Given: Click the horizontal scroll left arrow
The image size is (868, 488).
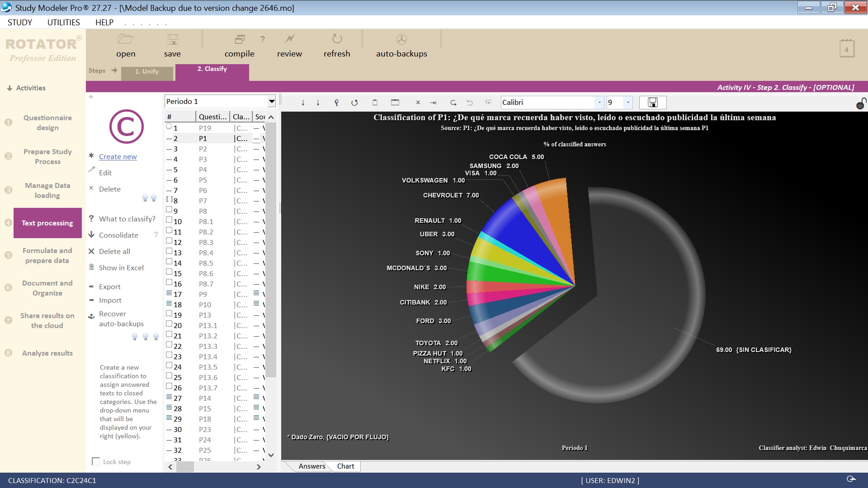Looking at the screenshot, I should (x=170, y=467).
